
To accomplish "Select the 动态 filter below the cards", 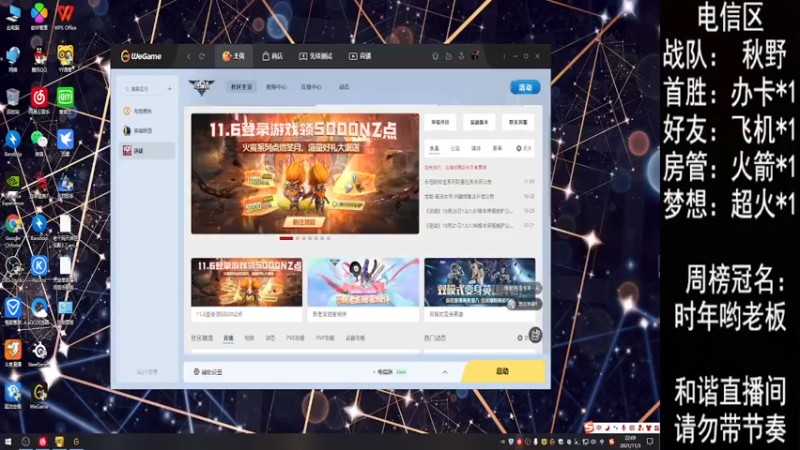I will [x=270, y=338].
